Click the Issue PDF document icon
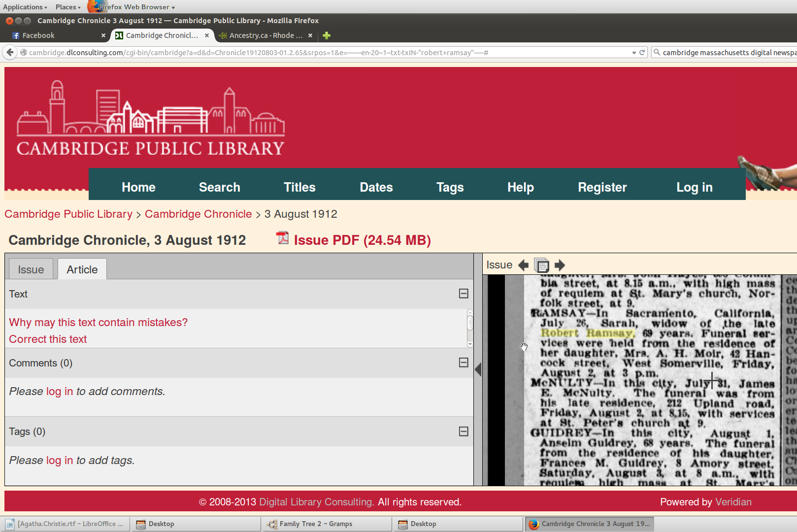The width and height of the screenshot is (797, 532). (282, 238)
